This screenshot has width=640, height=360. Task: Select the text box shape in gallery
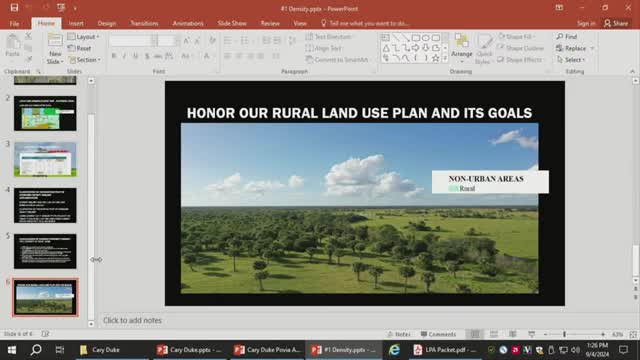click(x=386, y=38)
